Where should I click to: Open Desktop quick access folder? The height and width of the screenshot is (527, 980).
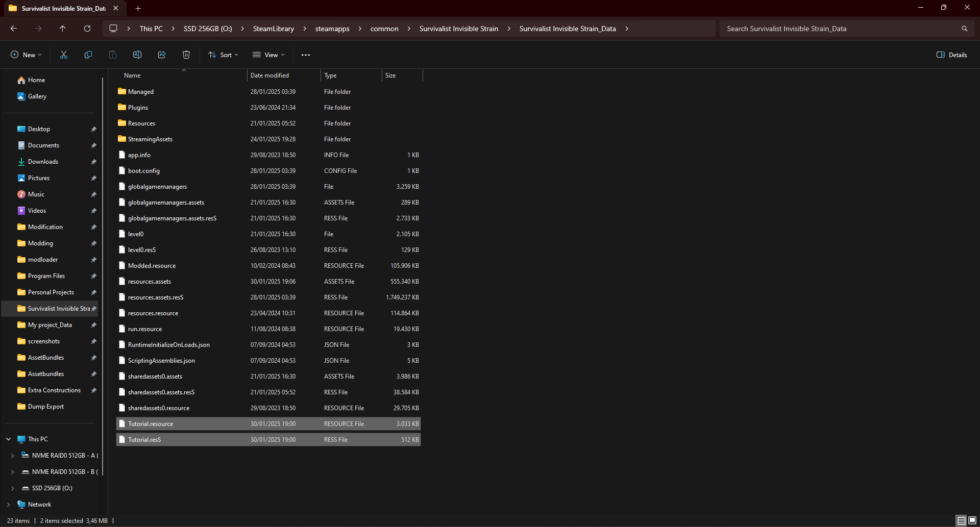[34, 129]
